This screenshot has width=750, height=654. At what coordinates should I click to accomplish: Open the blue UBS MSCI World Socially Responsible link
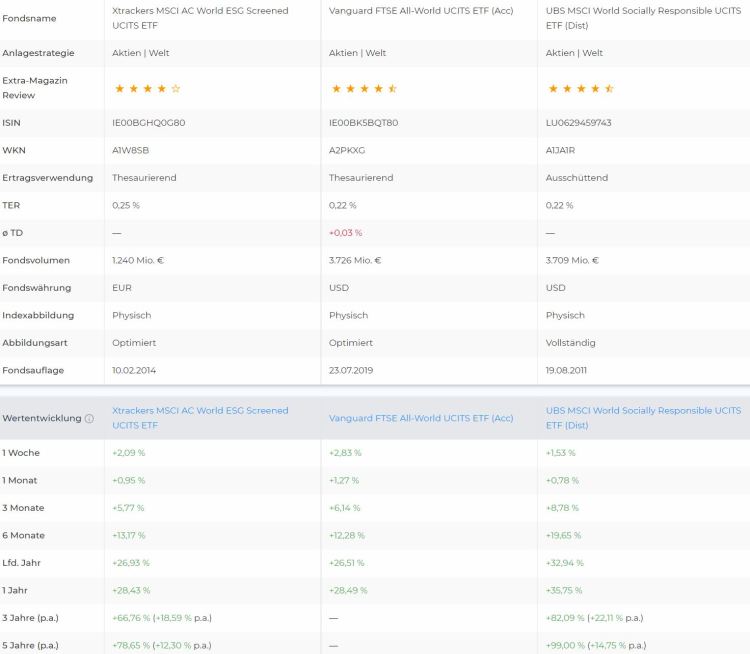pyautogui.click(x=643, y=417)
